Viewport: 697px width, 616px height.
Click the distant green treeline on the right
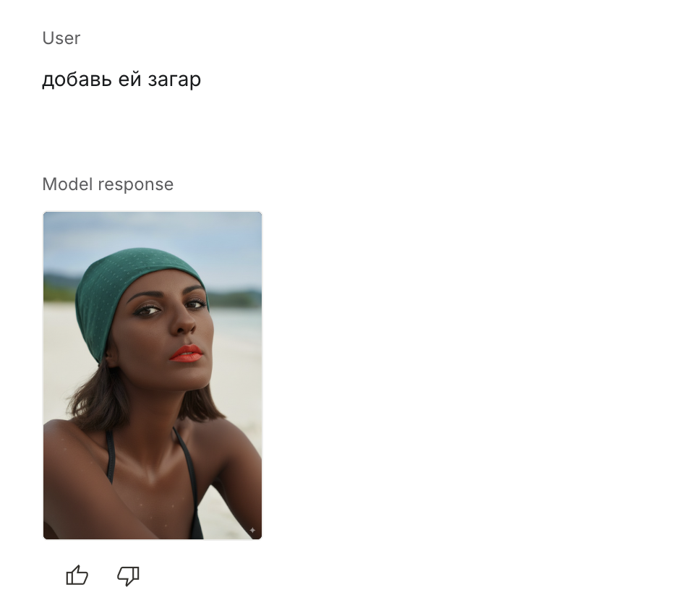click(236, 297)
